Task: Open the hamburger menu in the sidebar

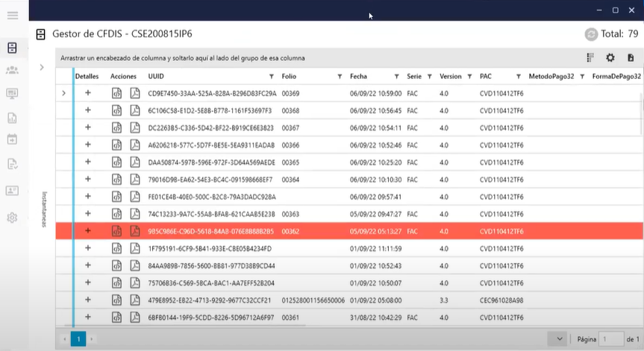Action: click(x=13, y=16)
